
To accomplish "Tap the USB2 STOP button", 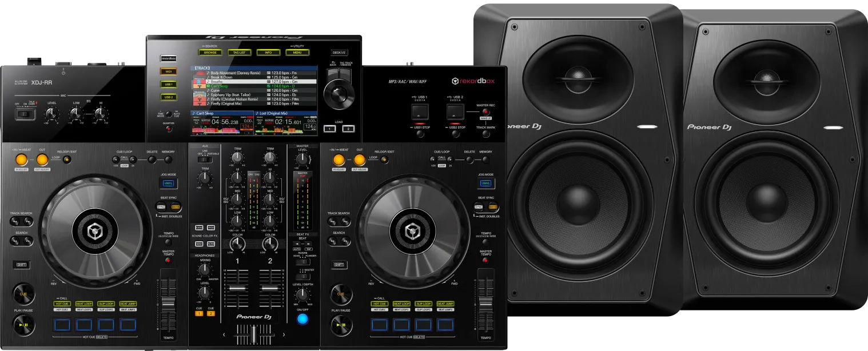I will coord(455,134).
